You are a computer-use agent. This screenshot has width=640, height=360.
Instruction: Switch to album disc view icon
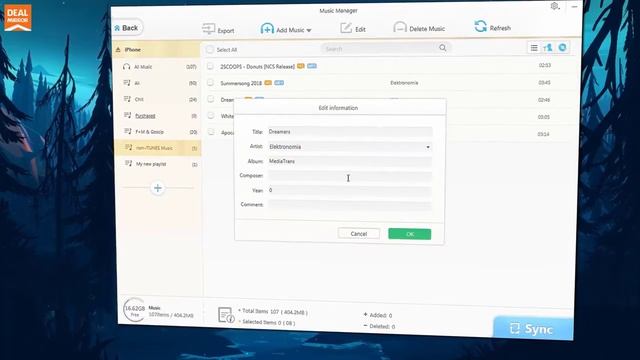pos(563,48)
